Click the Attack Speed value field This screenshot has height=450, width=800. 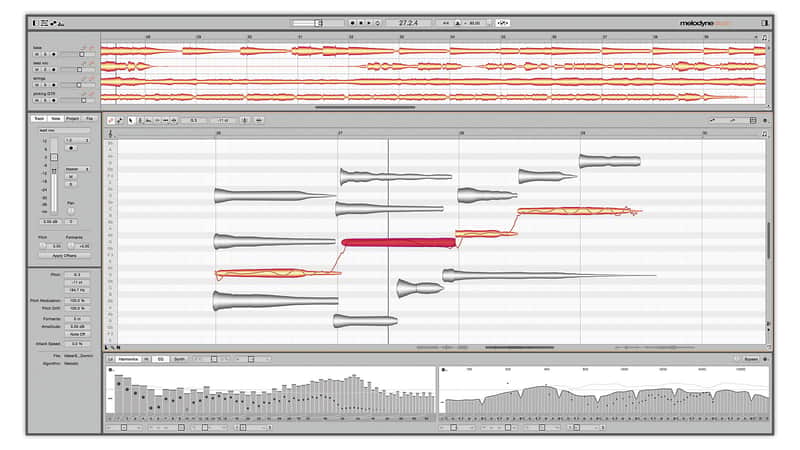[x=77, y=344]
